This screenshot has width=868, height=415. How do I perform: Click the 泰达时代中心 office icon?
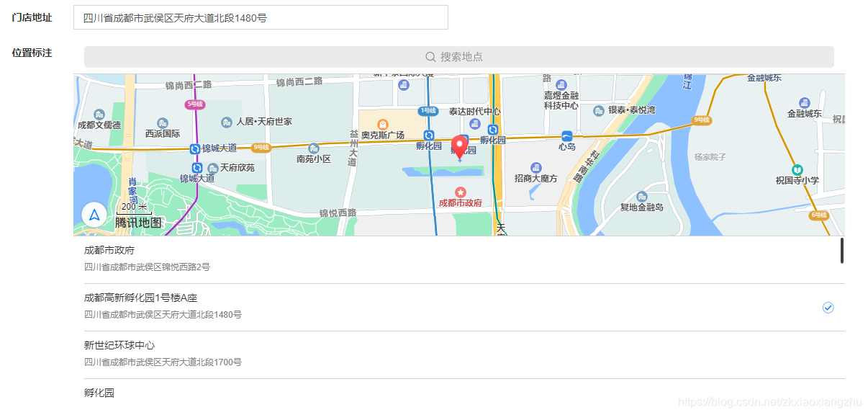click(474, 124)
